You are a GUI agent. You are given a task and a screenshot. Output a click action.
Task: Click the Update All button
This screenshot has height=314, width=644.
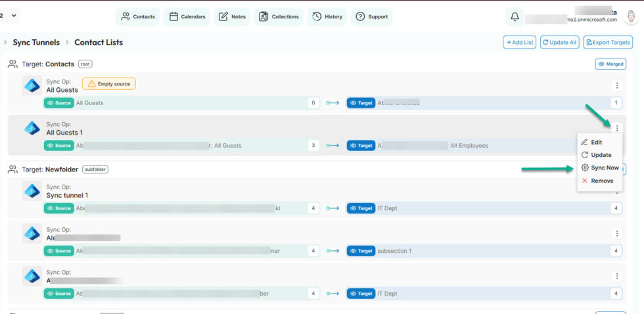coord(560,42)
